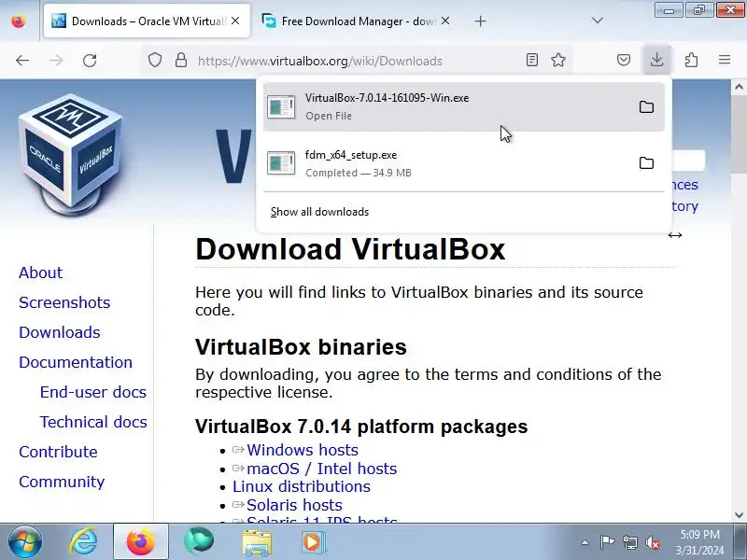Image resolution: width=747 pixels, height=560 pixels.
Task: Click Firefox taskbar icon
Action: click(141, 542)
